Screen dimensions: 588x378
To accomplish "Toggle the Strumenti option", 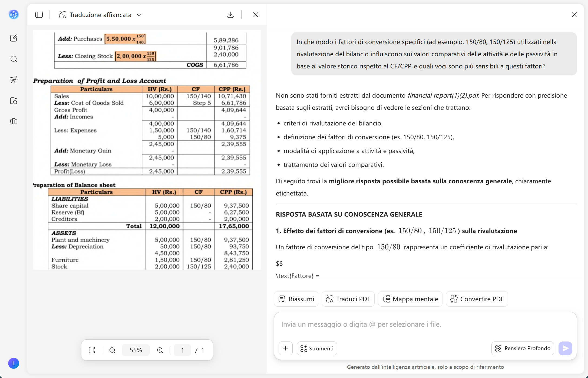I will tap(317, 348).
